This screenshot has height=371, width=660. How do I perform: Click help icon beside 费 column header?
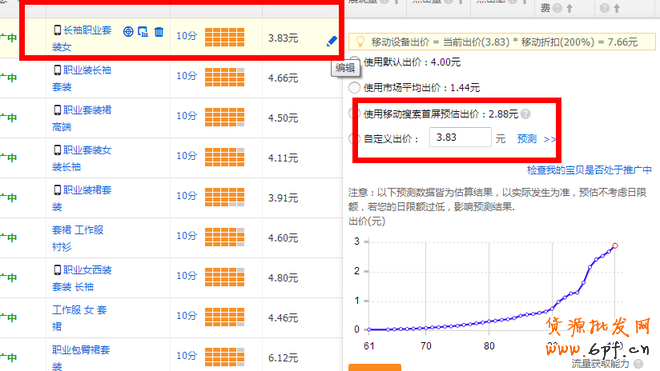coord(557,8)
